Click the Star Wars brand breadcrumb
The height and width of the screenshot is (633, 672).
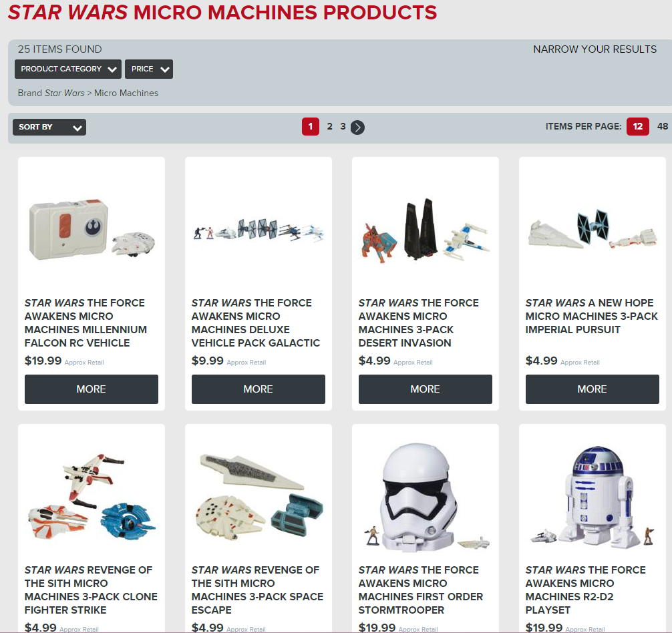64,93
